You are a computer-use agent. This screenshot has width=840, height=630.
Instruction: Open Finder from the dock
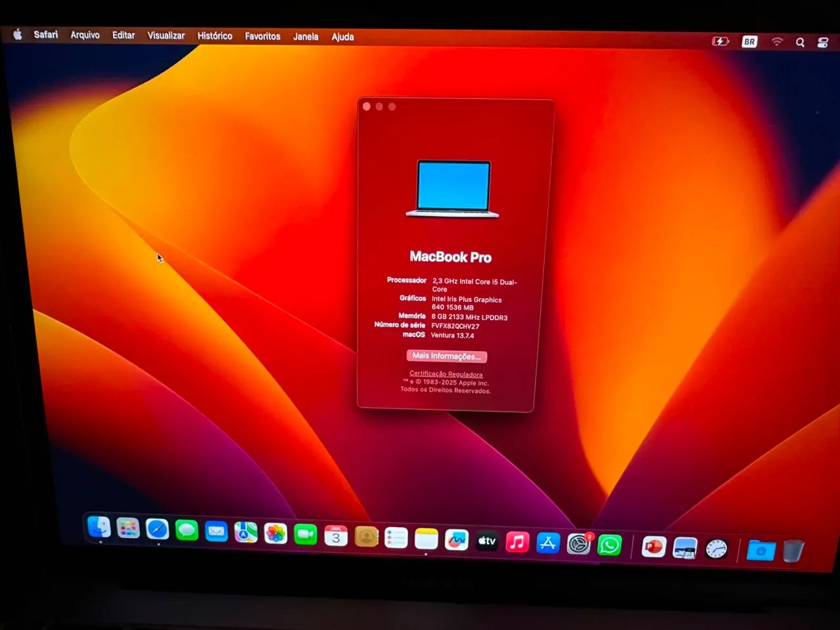coord(99,527)
